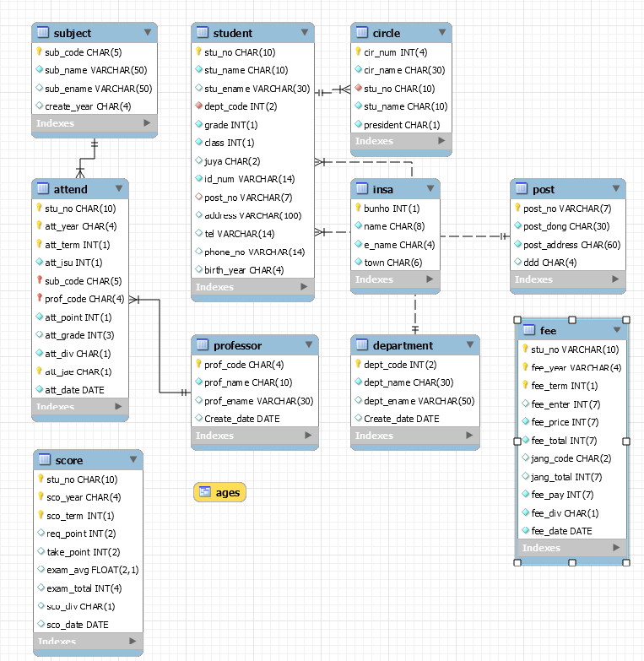Click the prof_code key icon in professor
Image resolution: width=644 pixels, height=661 pixels.
point(198,363)
